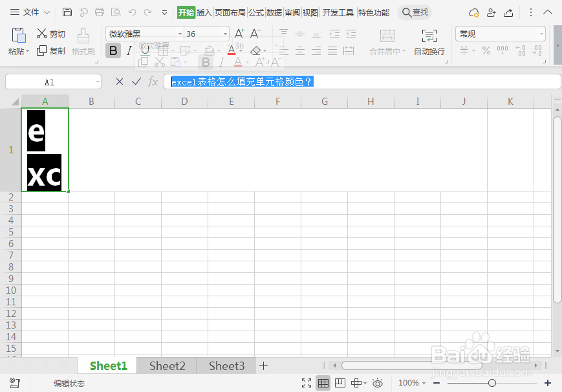Click the zoom in plus button
The width and height of the screenshot is (562, 392).
tap(548, 383)
